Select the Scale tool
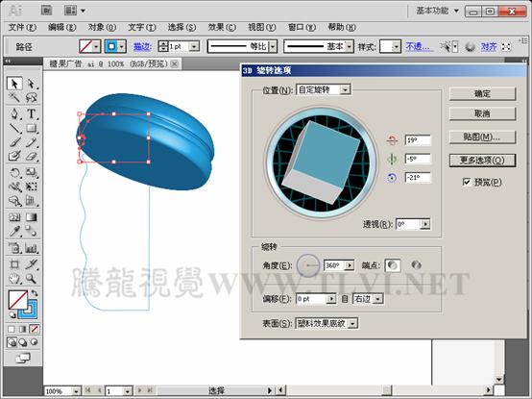The width and height of the screenshot is (532, 399). coord(31,172)
